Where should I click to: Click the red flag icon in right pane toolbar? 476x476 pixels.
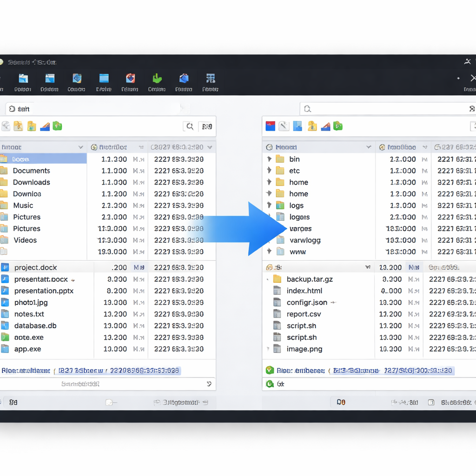point(270,126)
